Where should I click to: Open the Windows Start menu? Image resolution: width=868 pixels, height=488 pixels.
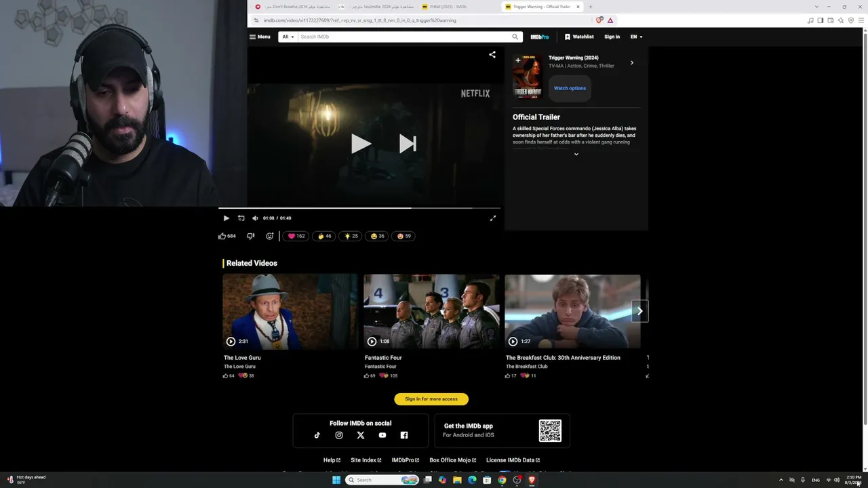[336, 480]
